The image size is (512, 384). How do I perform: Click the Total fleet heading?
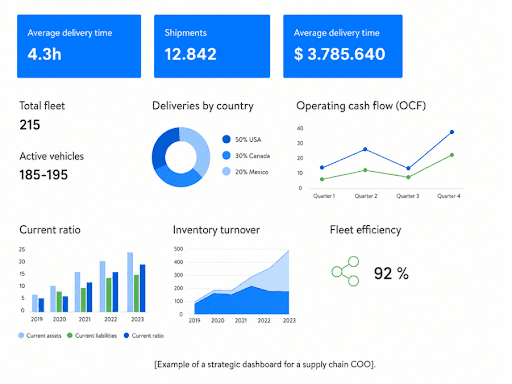coord(42,106)
